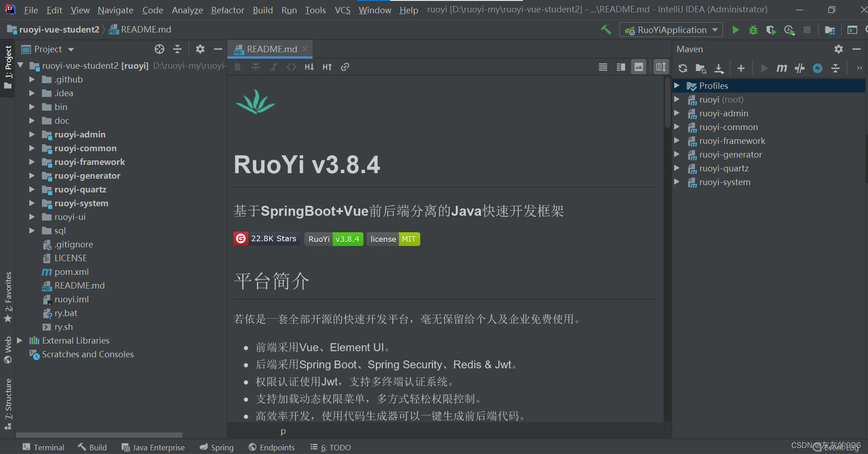This screenshot has height=454, width=868.
Task: Increase header level in markdown toolbar
Action: (x=327, y=67)
